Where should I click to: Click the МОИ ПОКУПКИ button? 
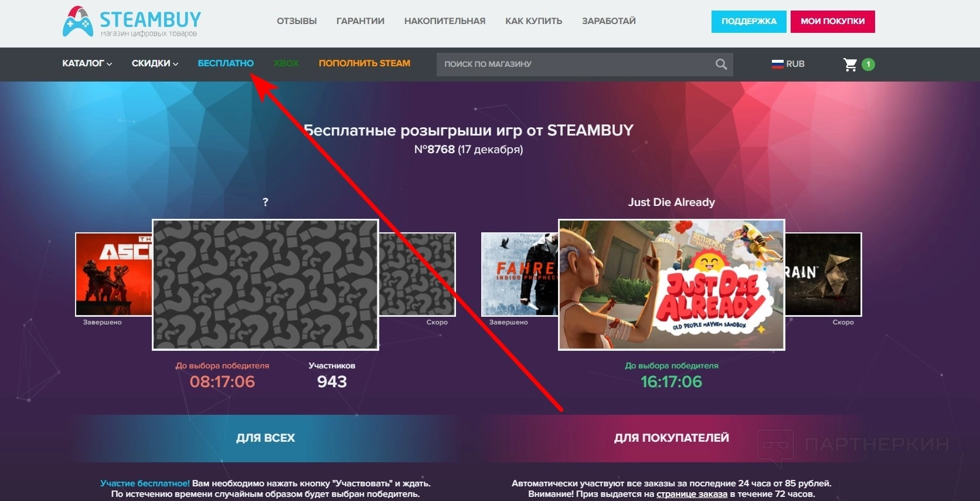click(x=833, y=21)
